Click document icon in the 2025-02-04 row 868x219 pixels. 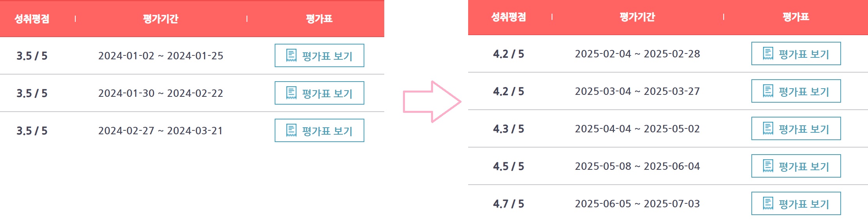pyautogui.click(x=768, y=53)
